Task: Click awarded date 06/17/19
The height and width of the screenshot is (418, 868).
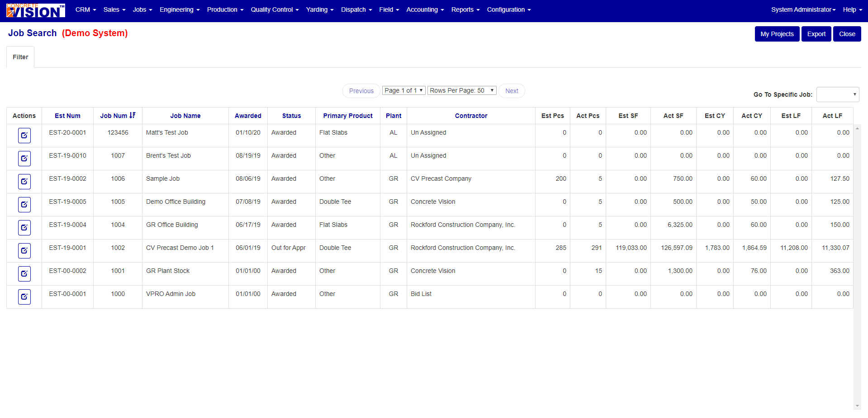Action: [248, 225]
